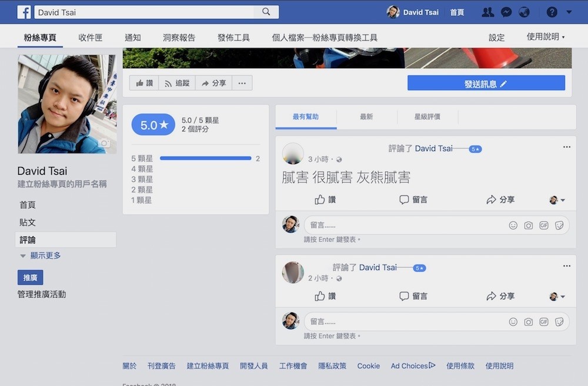The width and height of the screenshot is (588, 386).
Task: Attach photo in second review comment box
Action: coord(529,322)
